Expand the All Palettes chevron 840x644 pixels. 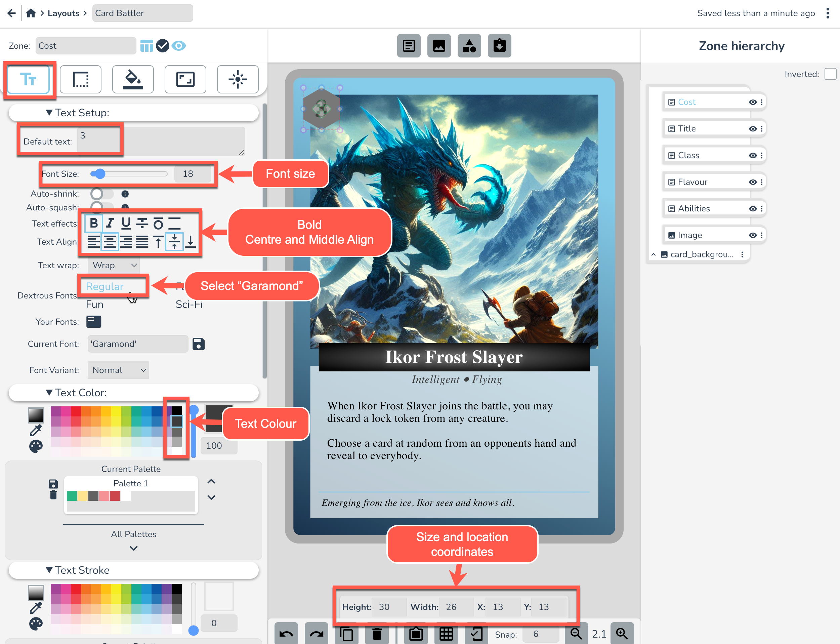(133, 548)
